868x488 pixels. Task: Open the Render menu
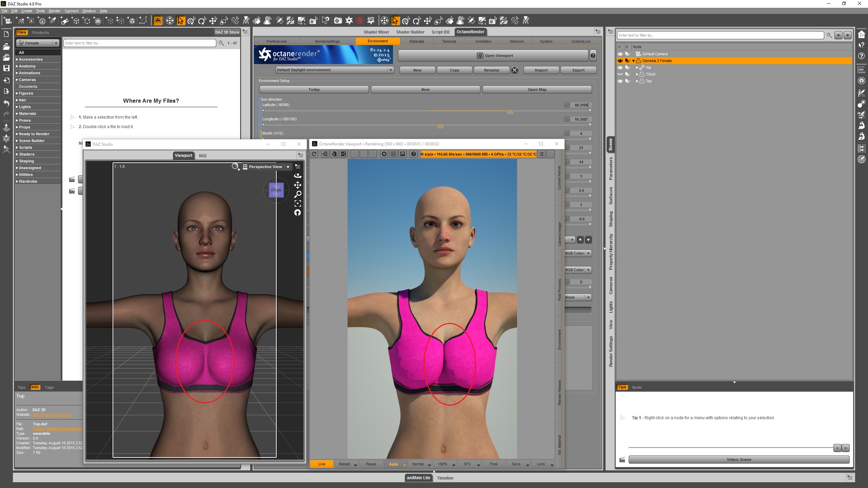point(54,11)
